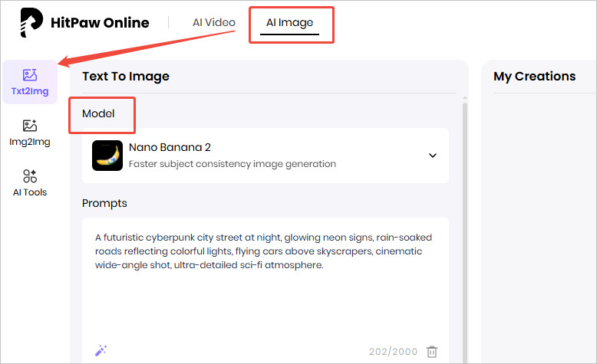Click the Prompts section label
The image size is (597, 364).
coord(104,203)
